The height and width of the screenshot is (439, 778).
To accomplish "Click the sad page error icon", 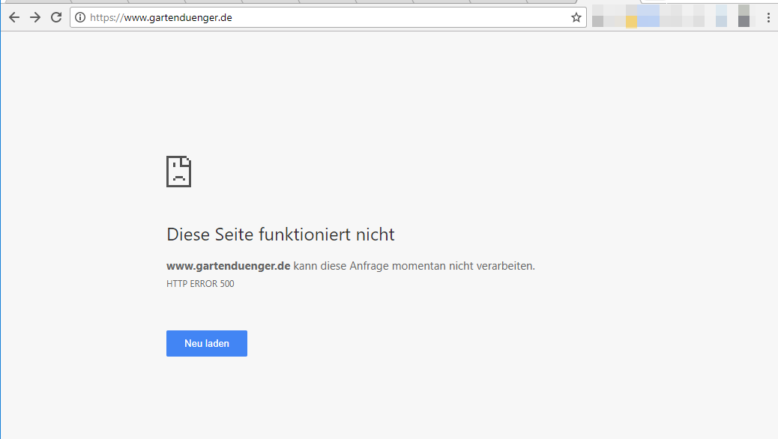I will pyautogui.click(x=179, y=172).
